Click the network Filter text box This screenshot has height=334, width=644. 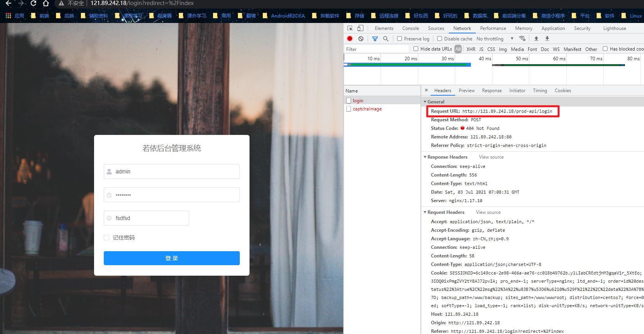[x=376, y=49]
